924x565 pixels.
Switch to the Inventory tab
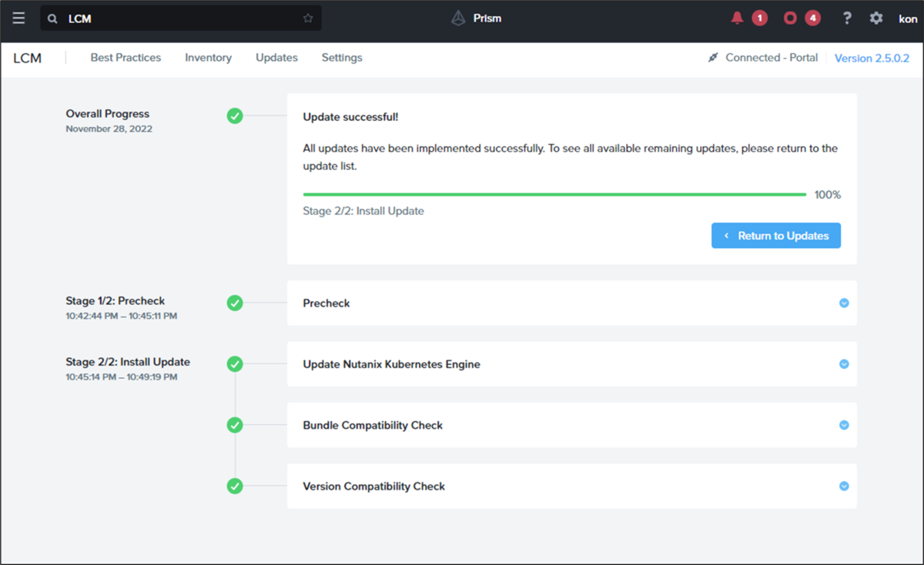pyautogui.click(x=208, y=58)
